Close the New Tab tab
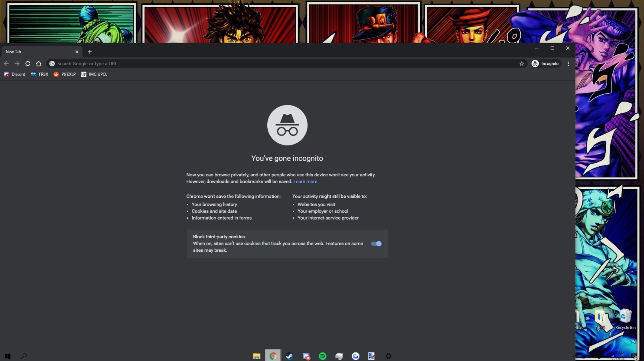The image size is (644, 361). pos(77,52)
